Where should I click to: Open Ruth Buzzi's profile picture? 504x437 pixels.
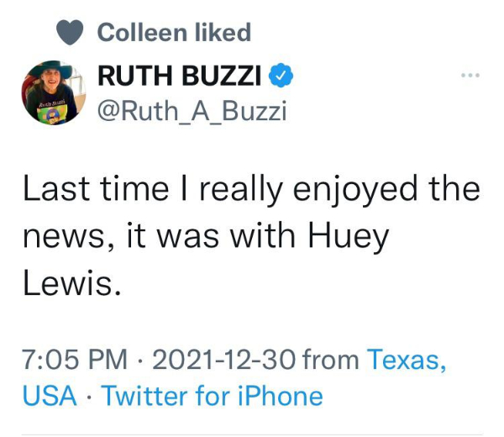coord(51,92)
